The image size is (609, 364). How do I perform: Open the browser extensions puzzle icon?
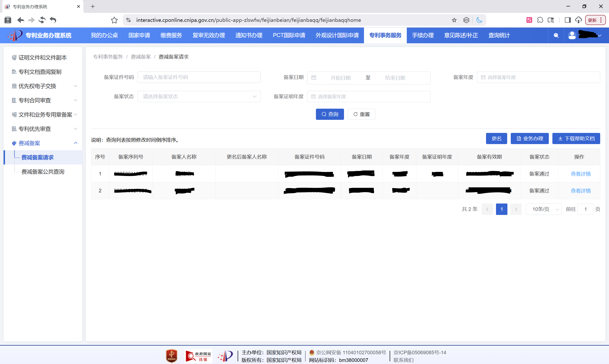click(540, 20)
